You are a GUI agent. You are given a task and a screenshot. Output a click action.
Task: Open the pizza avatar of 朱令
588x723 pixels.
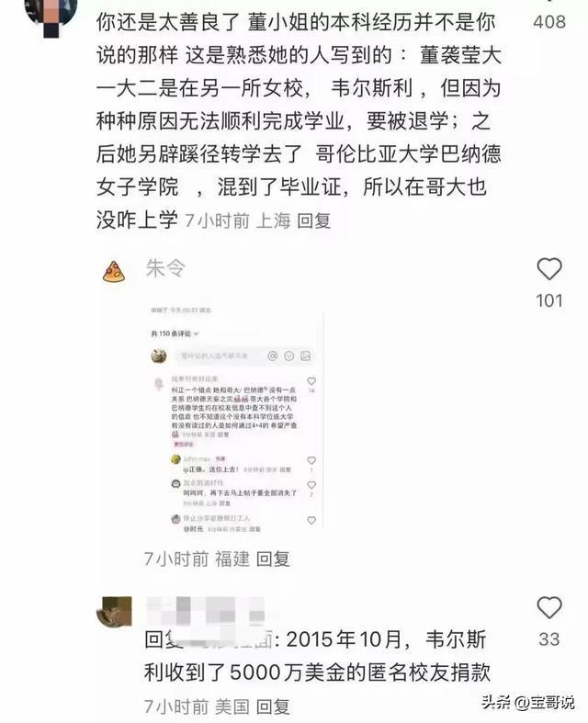(113, 271)
